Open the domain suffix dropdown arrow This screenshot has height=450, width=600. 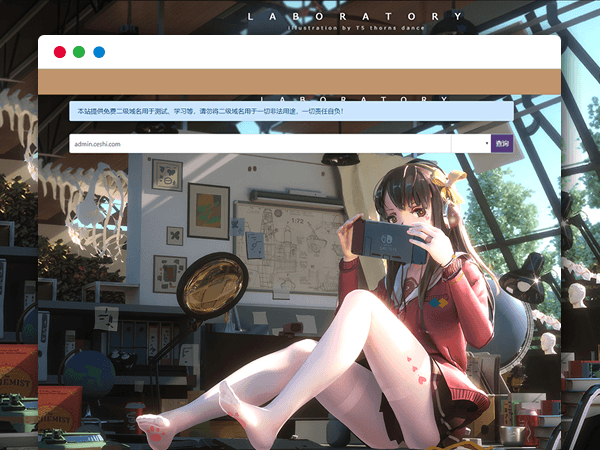(486, 144)
